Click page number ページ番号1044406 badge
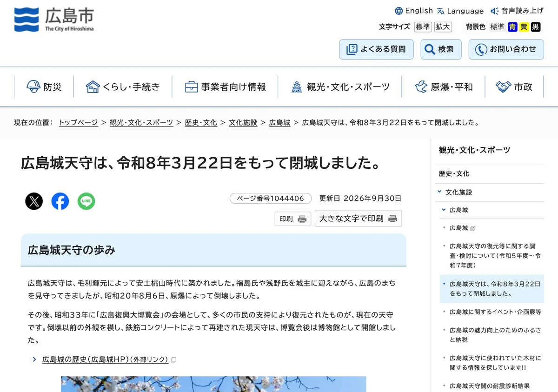This screenshot has width=558, height=392. (x=270, y=199)
